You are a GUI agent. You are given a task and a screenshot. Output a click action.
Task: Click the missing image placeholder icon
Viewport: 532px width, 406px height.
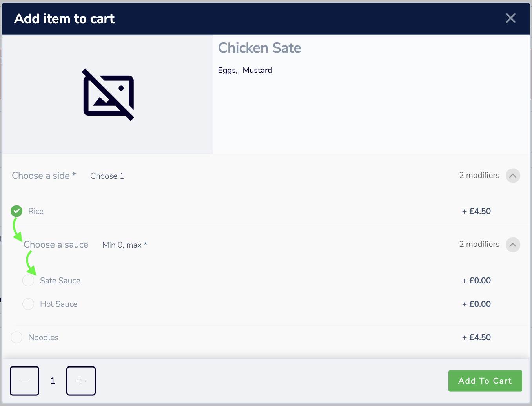pos(108,95)
